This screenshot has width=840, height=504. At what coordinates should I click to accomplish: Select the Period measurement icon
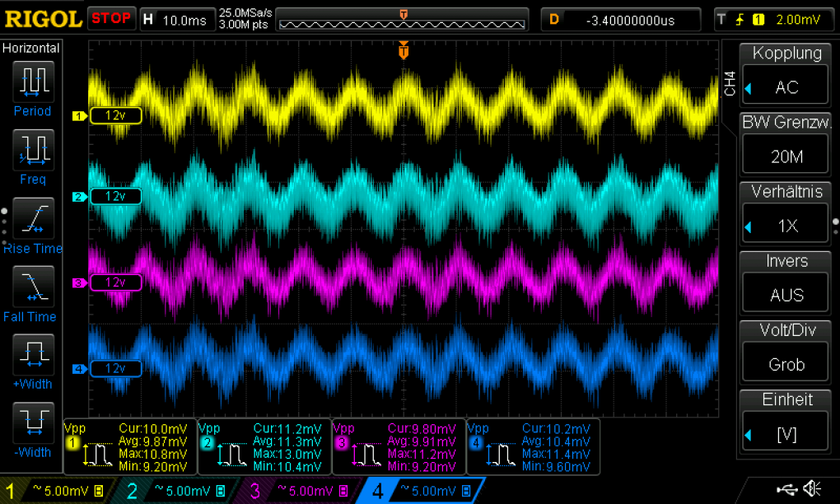pos(33,82)
